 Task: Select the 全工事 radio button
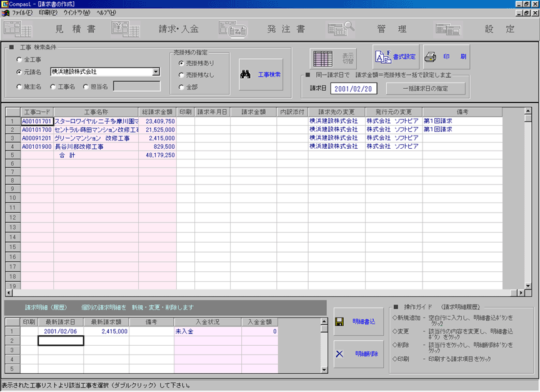pos(19,59)
